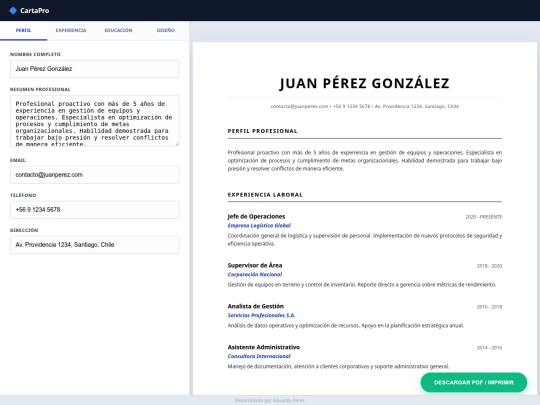Click the Supervisor de Área job title

click(x=255, y=266)
